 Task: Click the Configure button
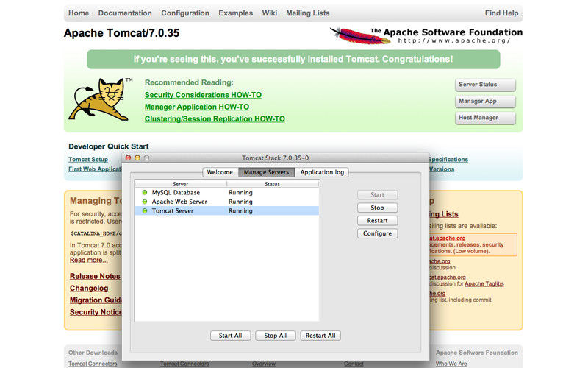point(377,233)
